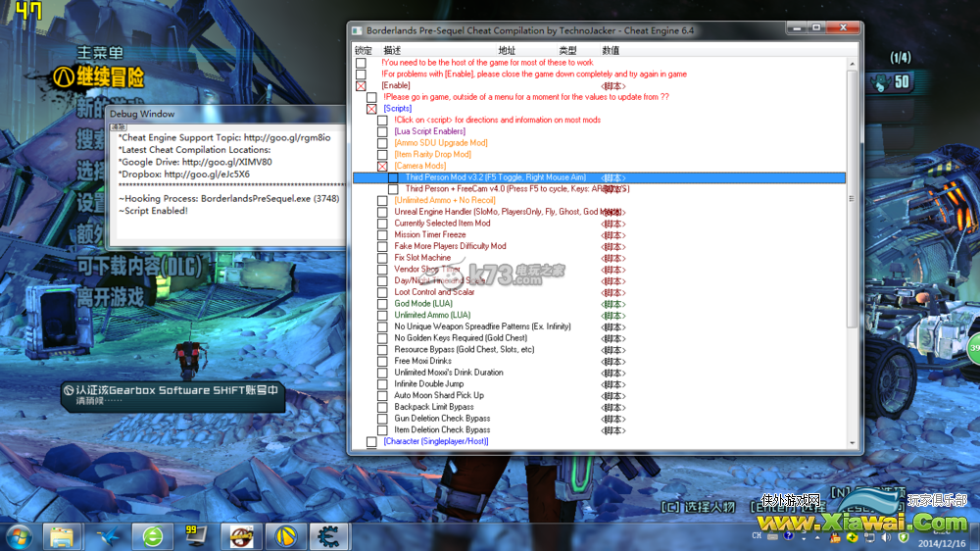Uncheck the [Enable] script checkbox
Viewport: 980px width, 551px height.
pyautogui.click(x=361, y=85)
